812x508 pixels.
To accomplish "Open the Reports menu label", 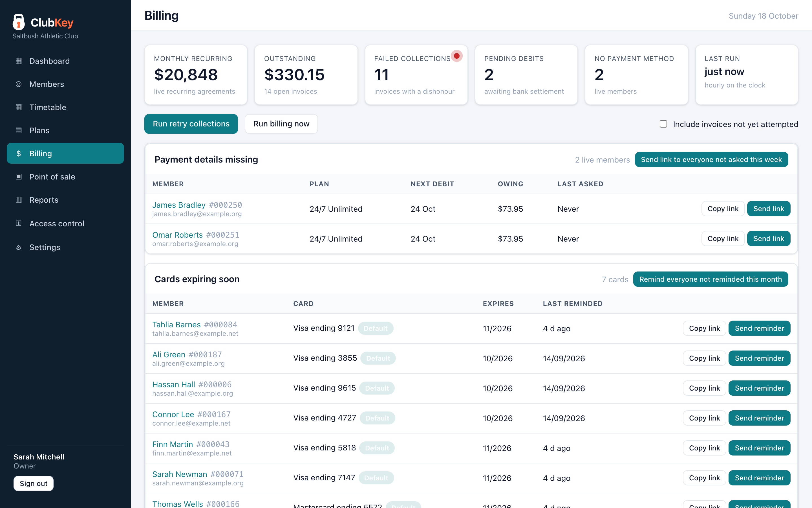I will 44,200.
